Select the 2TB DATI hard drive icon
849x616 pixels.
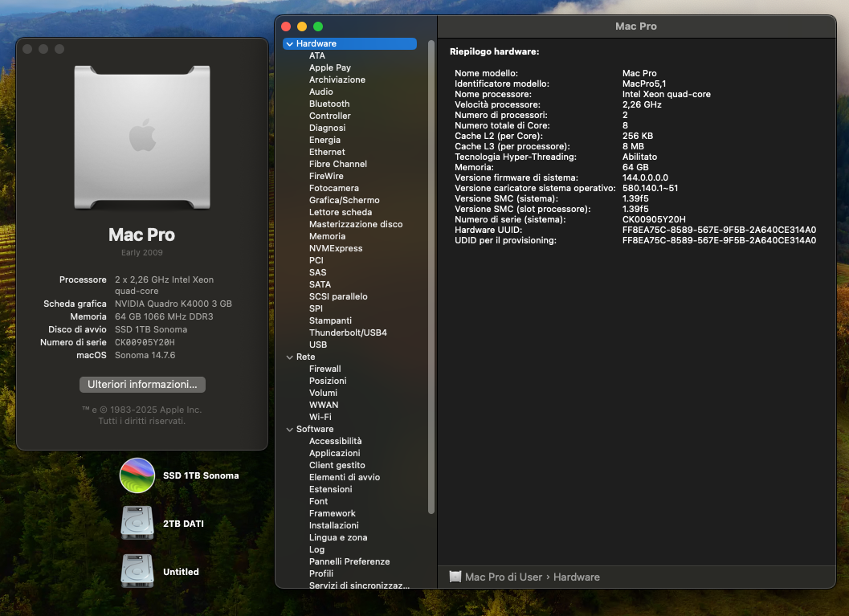pos(137,523)
